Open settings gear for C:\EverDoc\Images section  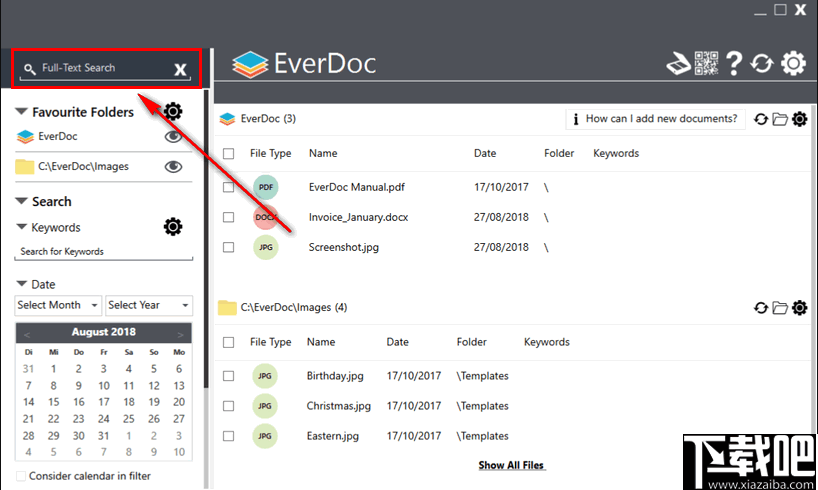[799, 308]
